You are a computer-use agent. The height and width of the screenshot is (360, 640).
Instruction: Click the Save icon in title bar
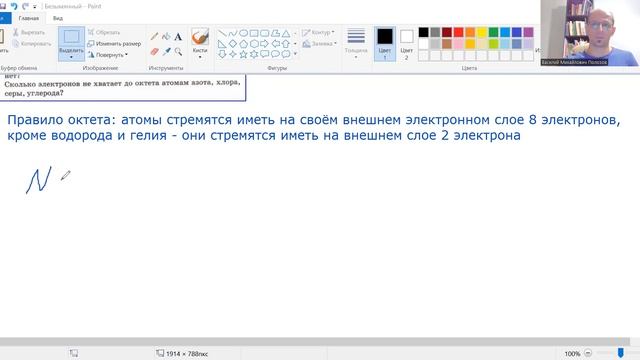[2, 6]
